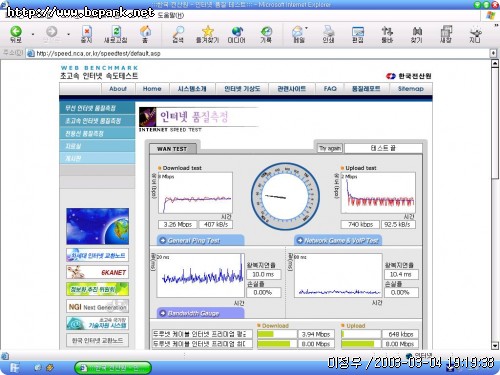
Task: Click the upload speed 740 kbps value
Action: pos(360,224)
